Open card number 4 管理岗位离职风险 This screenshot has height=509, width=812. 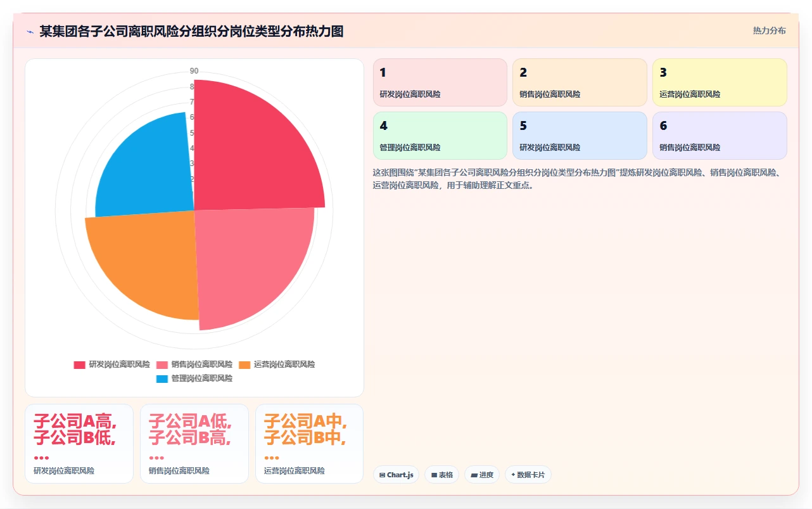click(440, 136)
